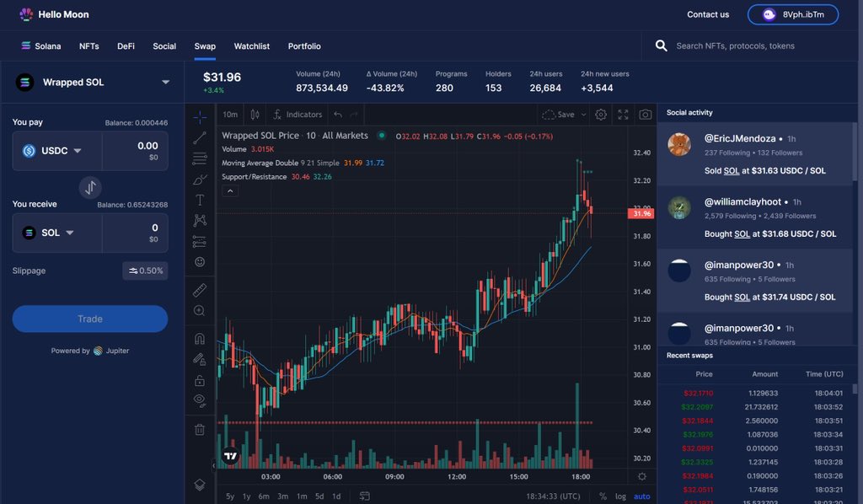Toggle log scale mode
The height and width of the screenshot is (504, 863).
point(620,496)
